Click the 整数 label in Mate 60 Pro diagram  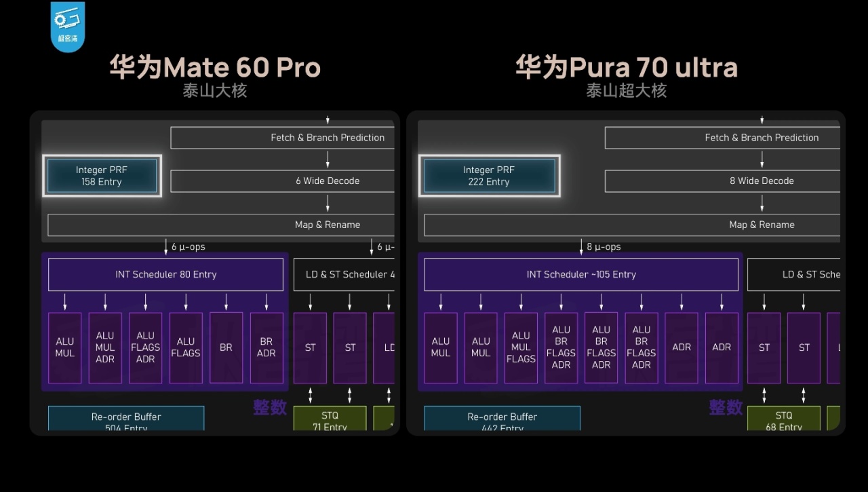pos(270,407)
